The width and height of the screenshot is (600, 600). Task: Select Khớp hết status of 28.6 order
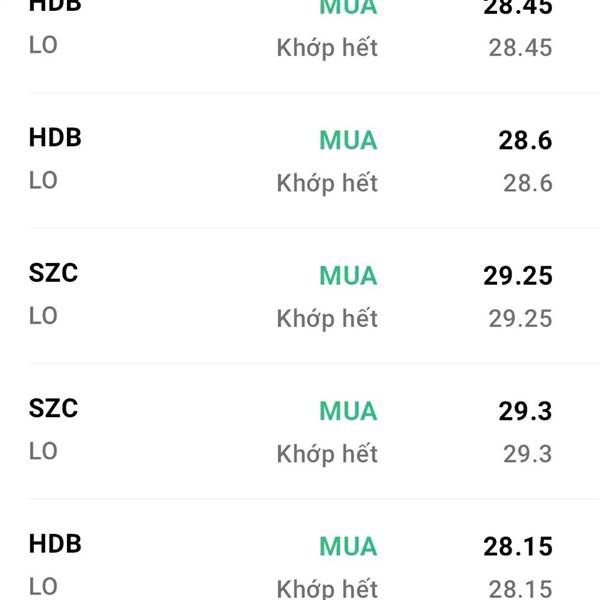pyautogui.click(x=327, y=183)
